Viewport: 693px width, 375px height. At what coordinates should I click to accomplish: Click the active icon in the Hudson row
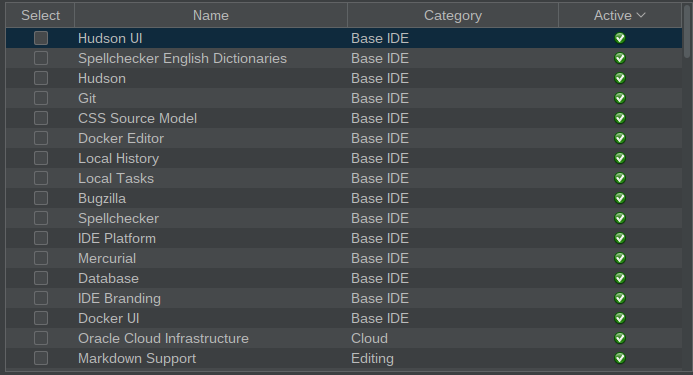(620, 78)
